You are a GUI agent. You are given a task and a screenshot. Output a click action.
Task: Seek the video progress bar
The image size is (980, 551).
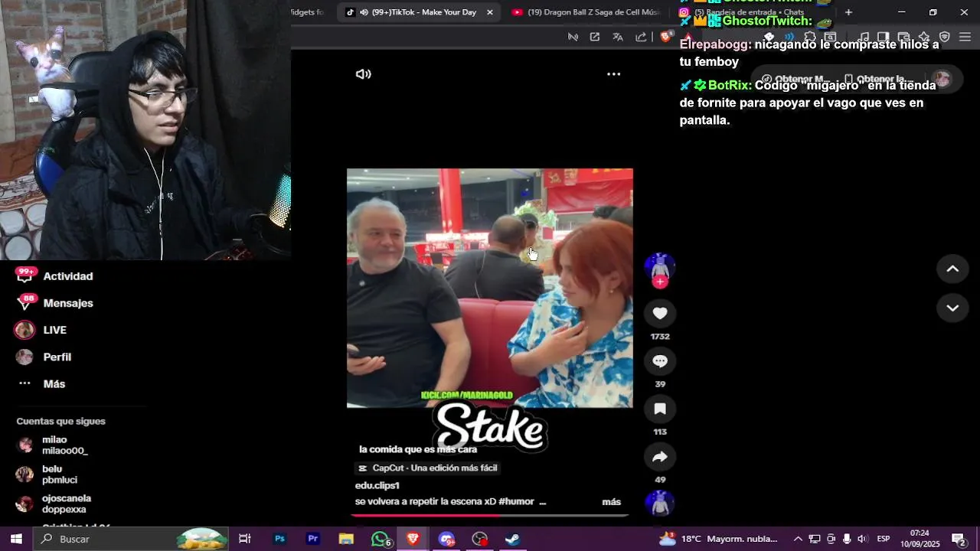pyautogui.click(x=490, y=515)
